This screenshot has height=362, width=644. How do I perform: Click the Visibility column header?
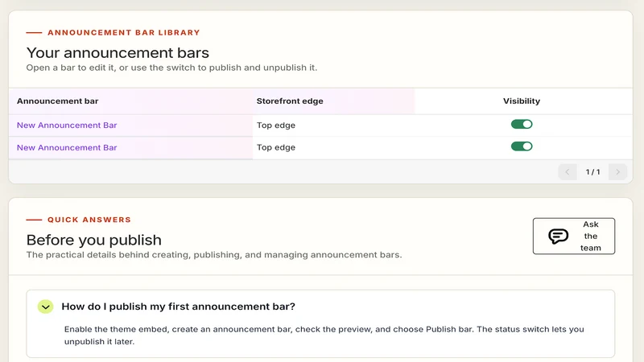522,101
